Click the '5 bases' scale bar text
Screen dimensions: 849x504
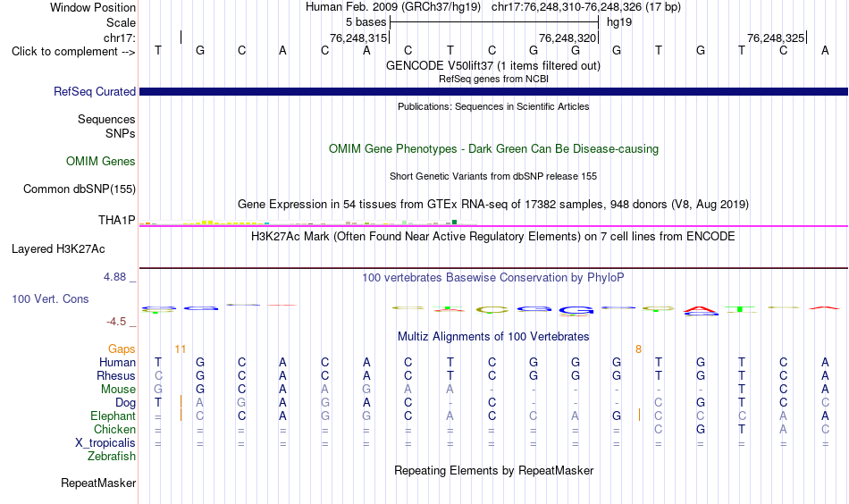pyautogui.click(x=366, y=22)
